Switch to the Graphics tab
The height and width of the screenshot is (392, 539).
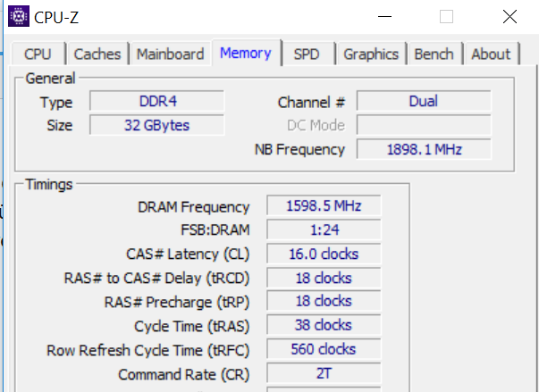click(x=371, y=54)
